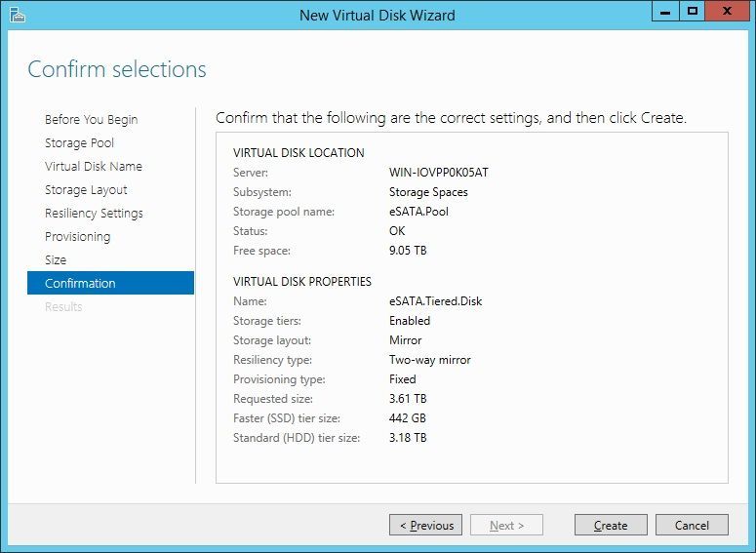Image resolution: width=756 pixels, height=553 pixels.
Task: Open the Resiliency Settings step
Action: 94,213
